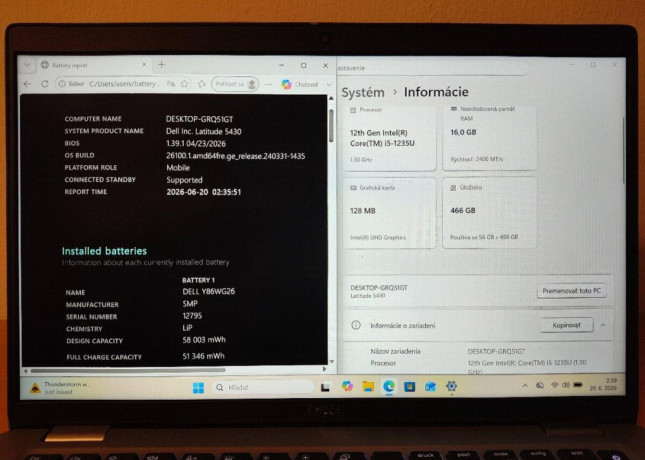Select DELL Y86WG26 battery name

pyautogui.click(x=209, y=291)
